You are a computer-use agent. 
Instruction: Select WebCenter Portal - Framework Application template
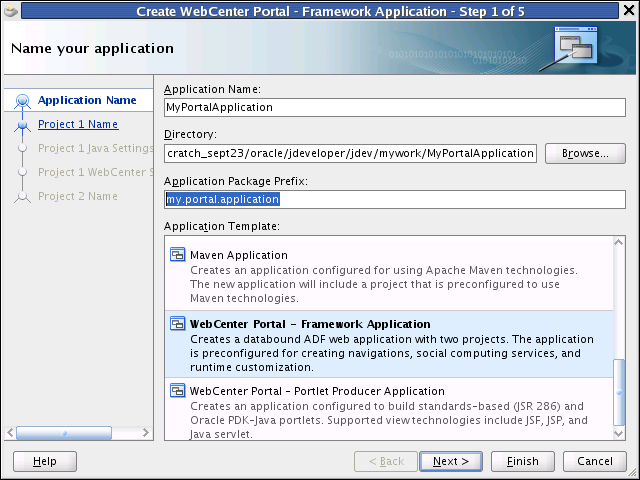(389, 344)
